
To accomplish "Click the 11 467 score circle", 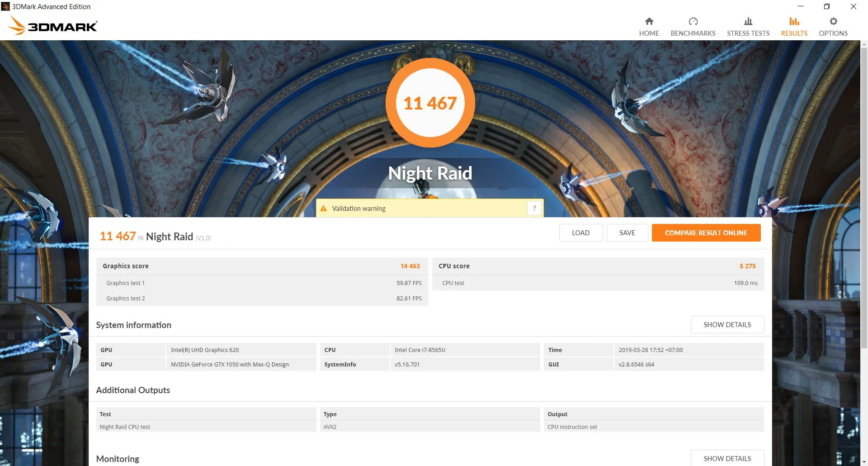I will 430,103.
